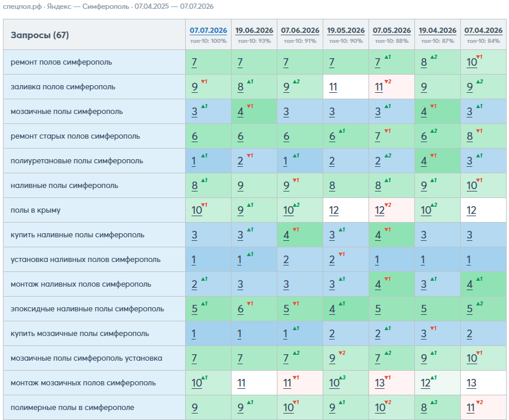Open the 07.04.2026 date column header

point(483,30)
